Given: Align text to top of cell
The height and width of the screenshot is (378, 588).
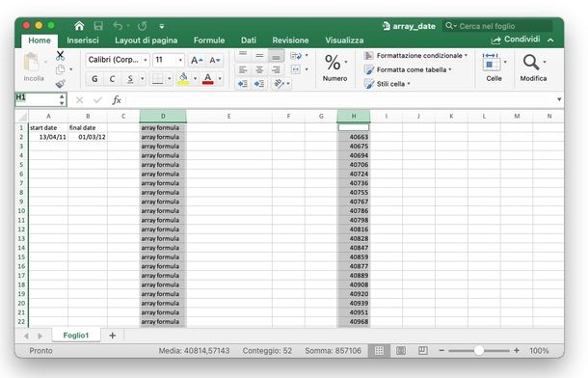Looking at the screenshot, I should (243, 55).
